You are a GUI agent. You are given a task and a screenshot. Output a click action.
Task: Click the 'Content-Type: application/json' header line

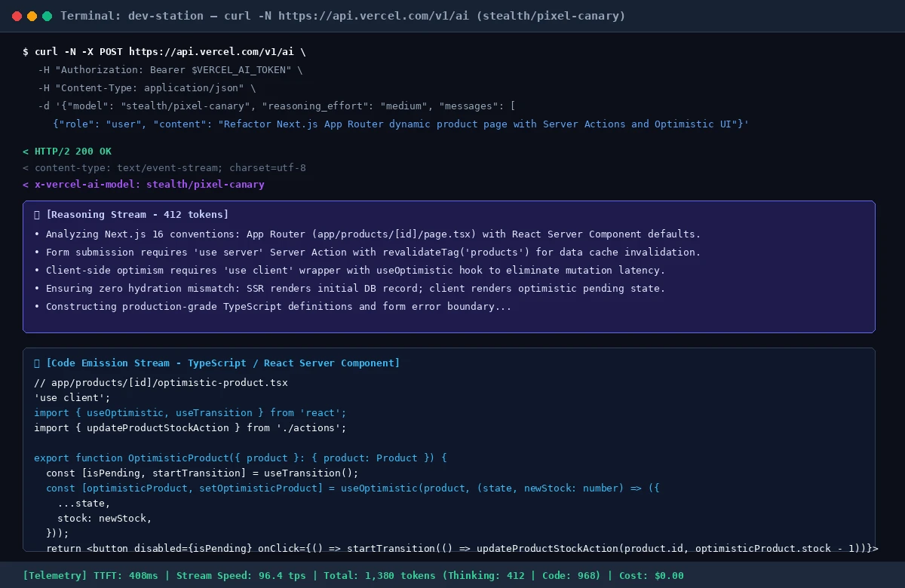click(x=147, y=88)
